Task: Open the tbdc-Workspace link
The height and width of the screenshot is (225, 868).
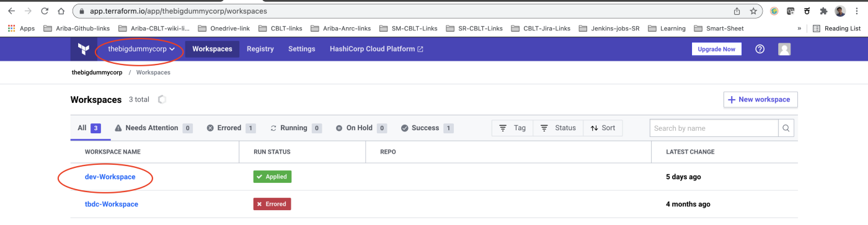Action: [112, 204]
